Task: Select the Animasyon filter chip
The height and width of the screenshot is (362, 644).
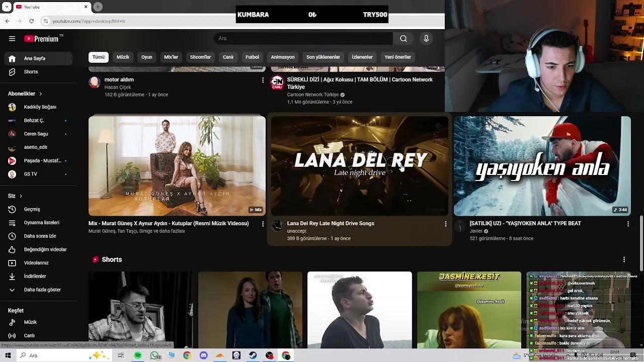Action: point(283,57)
